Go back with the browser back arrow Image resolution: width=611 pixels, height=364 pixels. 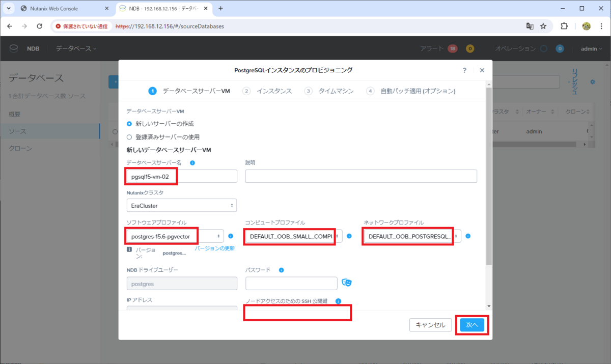[9, 26]
